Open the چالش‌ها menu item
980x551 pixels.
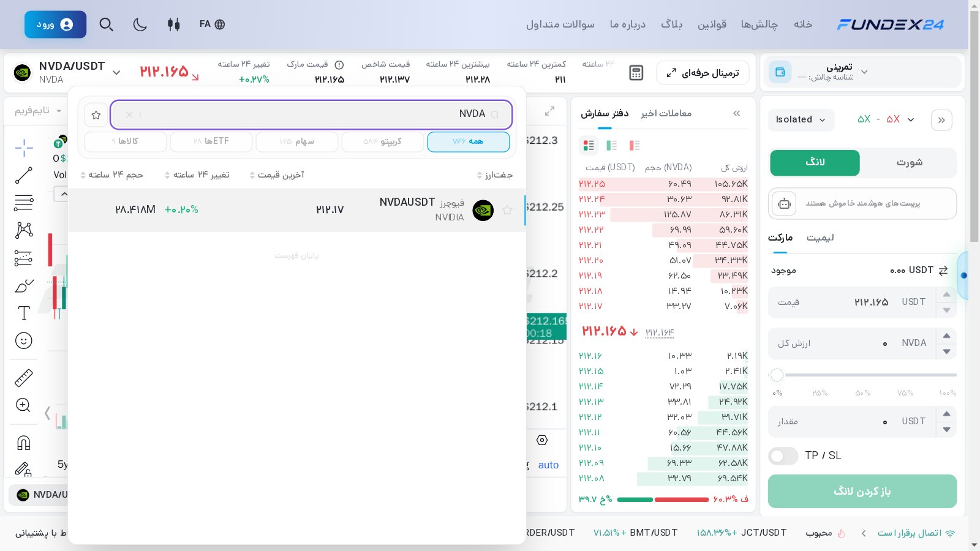[759, 24]
